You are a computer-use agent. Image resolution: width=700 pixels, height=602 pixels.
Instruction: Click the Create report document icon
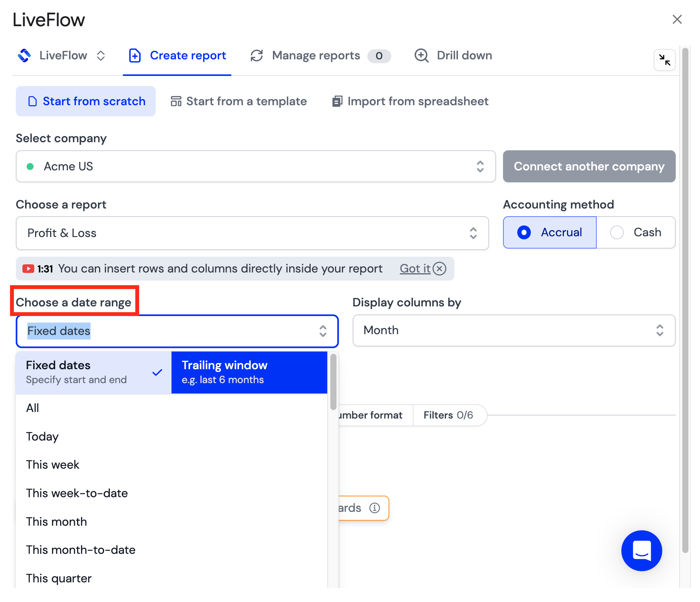tap(135, 55)
